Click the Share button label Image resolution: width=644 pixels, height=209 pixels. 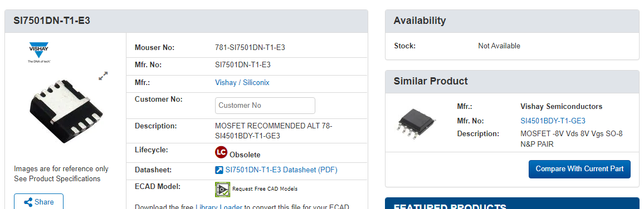point(44,202)
